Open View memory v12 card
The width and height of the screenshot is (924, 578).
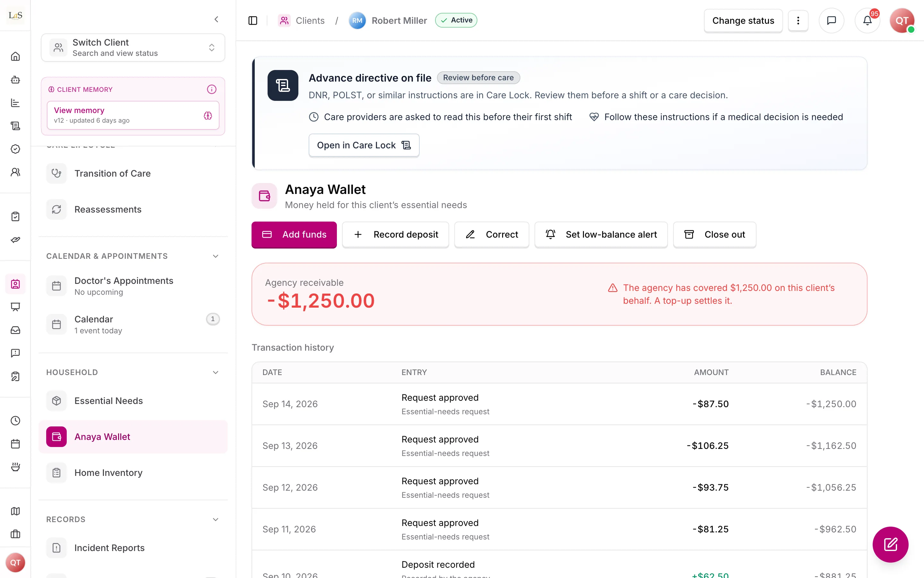133,115
